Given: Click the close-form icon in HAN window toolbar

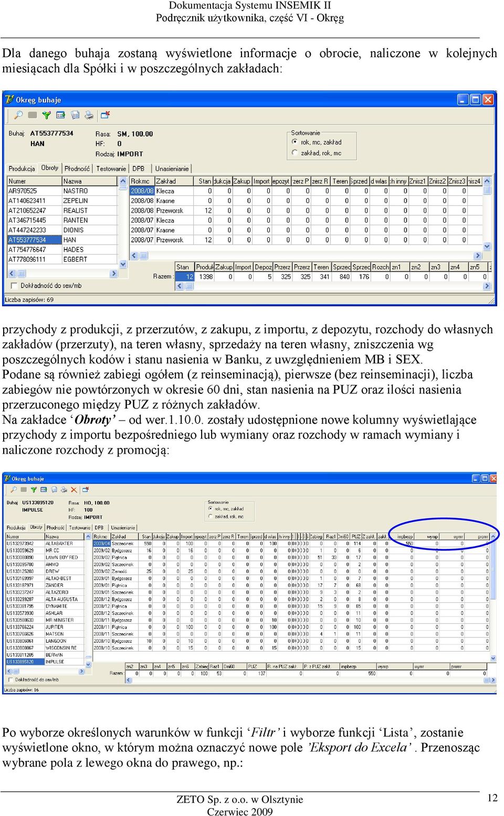Looking at the screenshot, I should 106,114.
